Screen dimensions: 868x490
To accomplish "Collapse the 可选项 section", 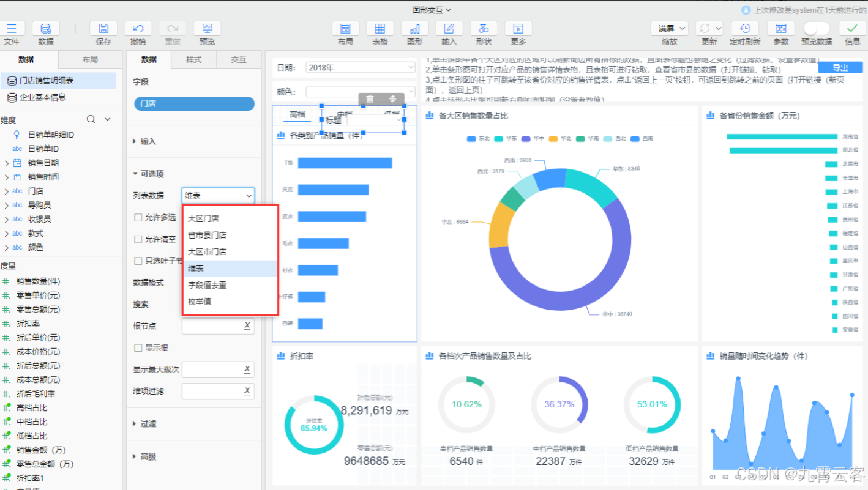I will tap(148, 174).
